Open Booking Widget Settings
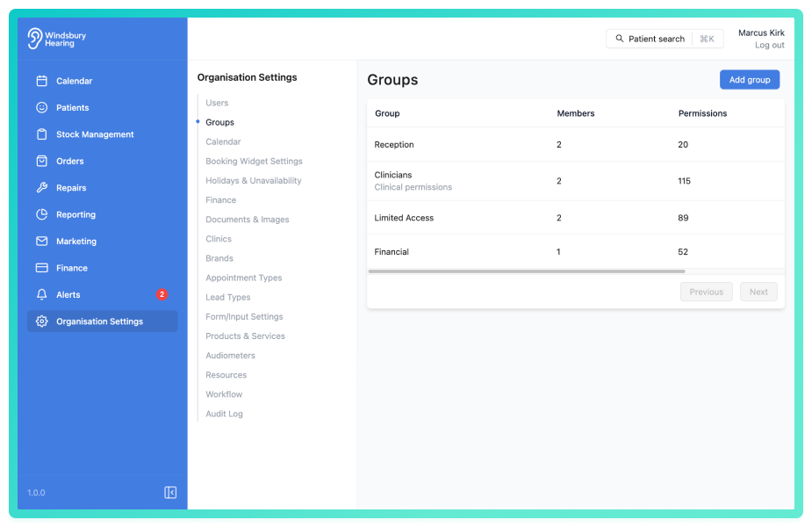Viewport: 812px width, 527px height. coord(254,161)
